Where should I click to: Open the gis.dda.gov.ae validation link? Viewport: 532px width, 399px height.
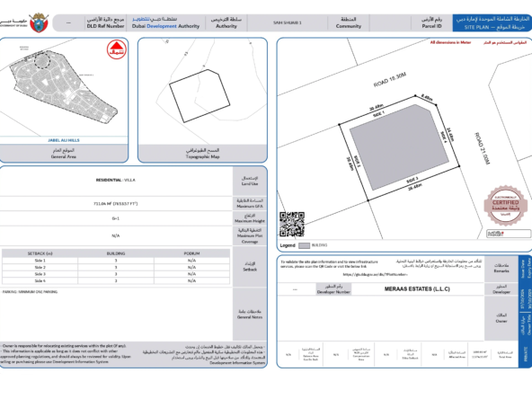coord(375,274)
